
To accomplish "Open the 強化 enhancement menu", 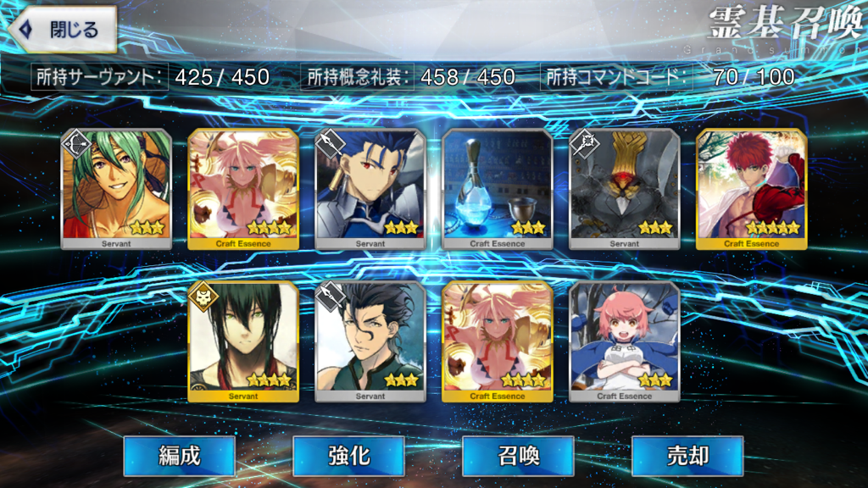I will tap(348, 457).
